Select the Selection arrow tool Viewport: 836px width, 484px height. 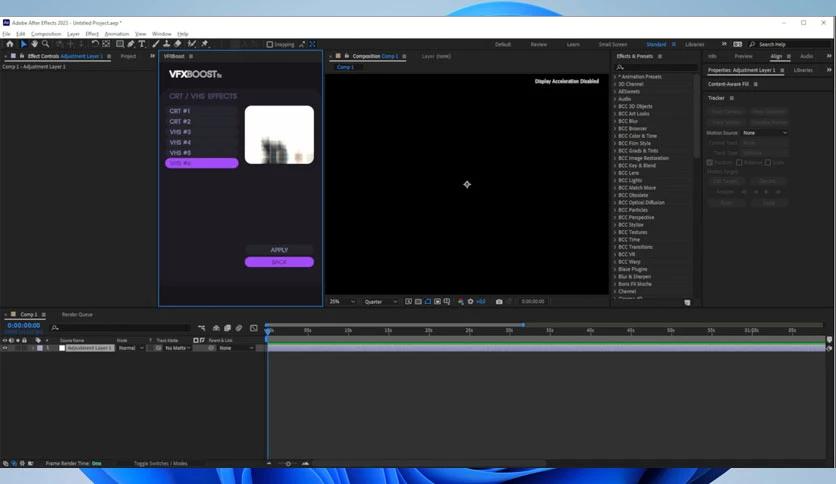(23, 44)
